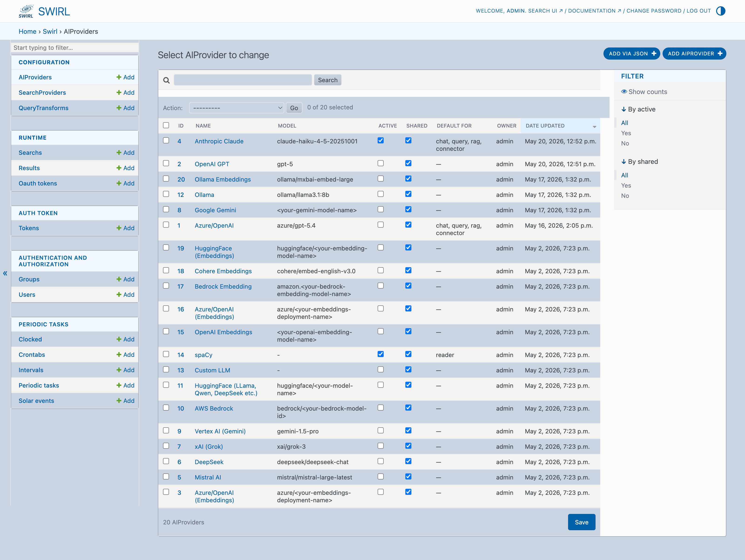Viewport: 745px width, 560px height.
Task: Click plus Add next to SearchProviders
Action: [x=125, y=93]
